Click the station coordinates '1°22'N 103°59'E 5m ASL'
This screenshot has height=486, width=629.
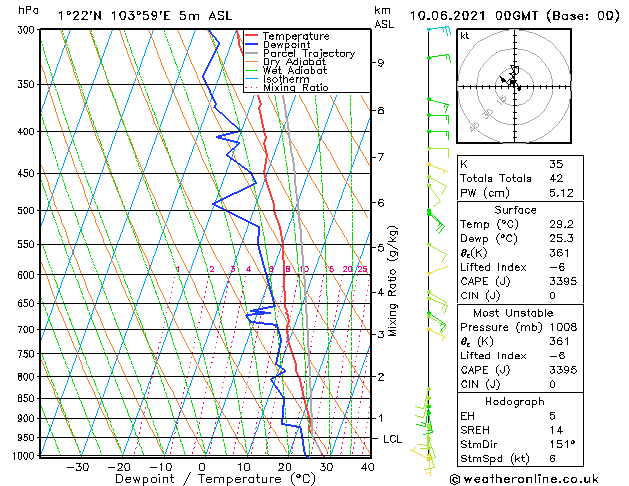pos(145,16)
